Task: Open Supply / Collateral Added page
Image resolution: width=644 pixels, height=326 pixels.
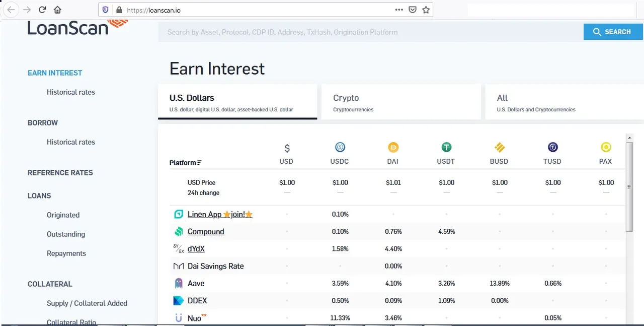Action: click(x=87, y=303)
